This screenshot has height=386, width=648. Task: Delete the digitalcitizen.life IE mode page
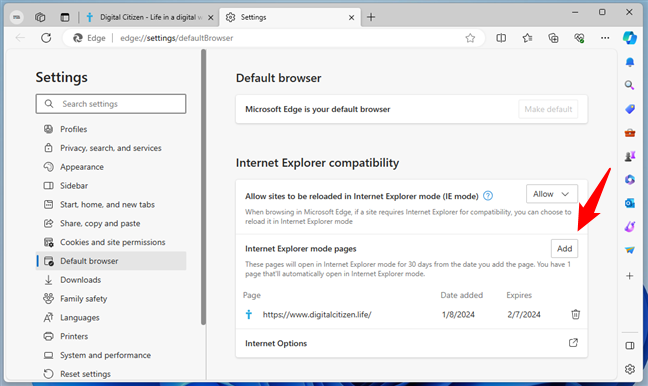tap(575, 315)
